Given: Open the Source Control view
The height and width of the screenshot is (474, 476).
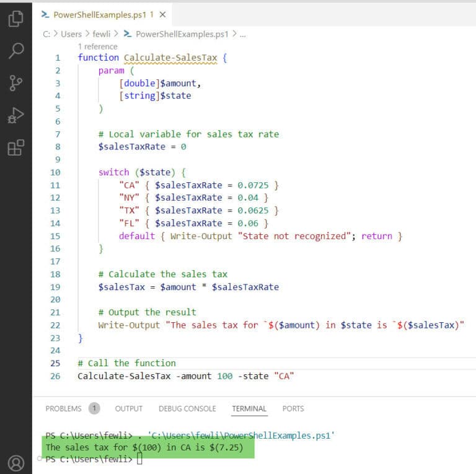Looking at the screenshot, I should point(15,82).
